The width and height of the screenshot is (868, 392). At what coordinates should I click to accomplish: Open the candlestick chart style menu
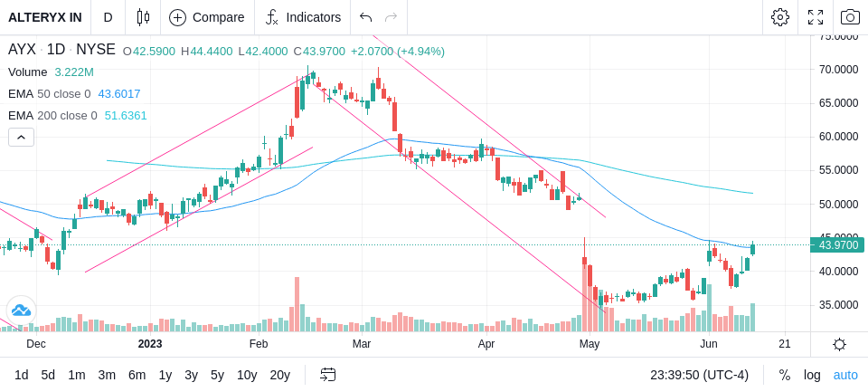pos(144,17)
